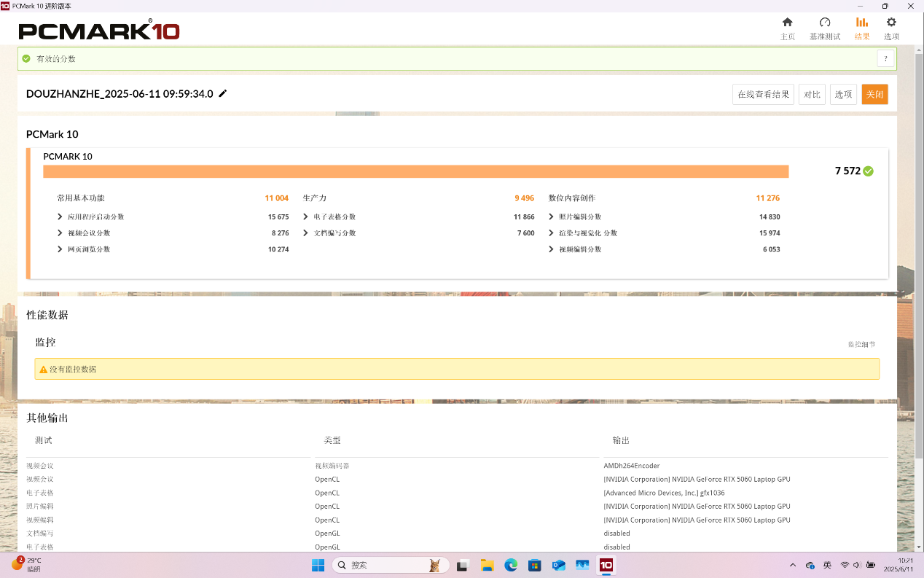Open Microsoft Store from the taskbar
This screenshot has width=924, height=578.
535,565
